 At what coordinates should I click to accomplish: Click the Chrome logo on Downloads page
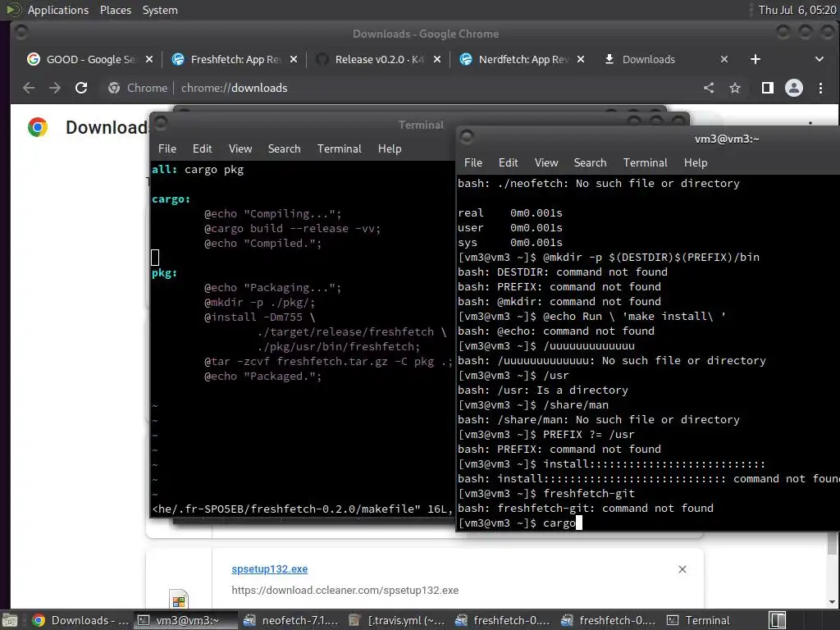(x=38, y=127)
